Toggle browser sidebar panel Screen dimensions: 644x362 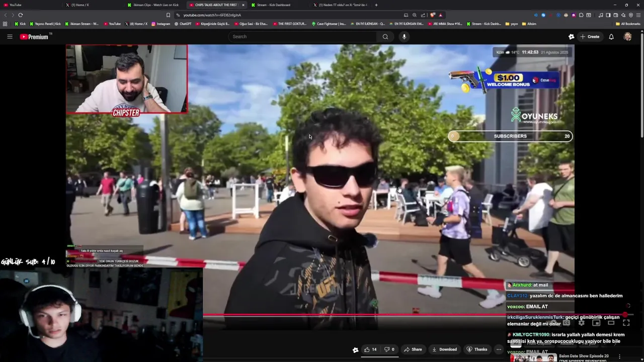[x=608, y=15]
